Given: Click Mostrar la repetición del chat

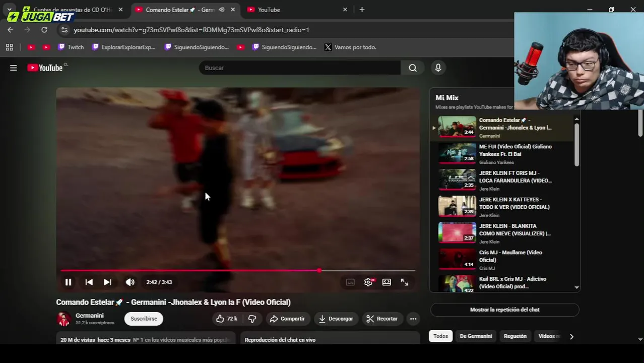Looking at the screenshot, I should pyautogui.click(x=504, y=310).
